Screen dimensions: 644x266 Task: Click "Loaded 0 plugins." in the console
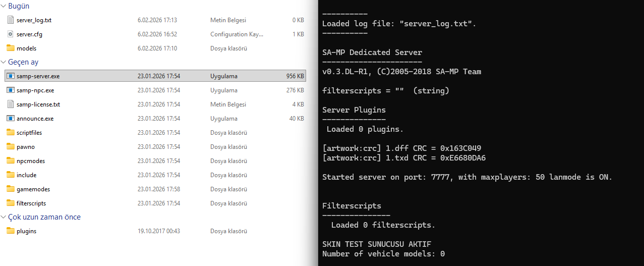[x=365, y=129]
